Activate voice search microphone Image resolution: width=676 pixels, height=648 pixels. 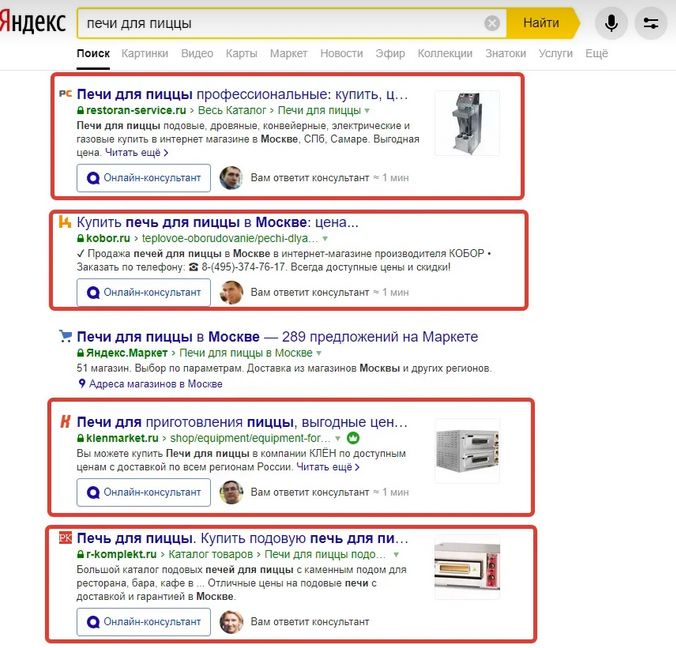click(x=611, y=23)
